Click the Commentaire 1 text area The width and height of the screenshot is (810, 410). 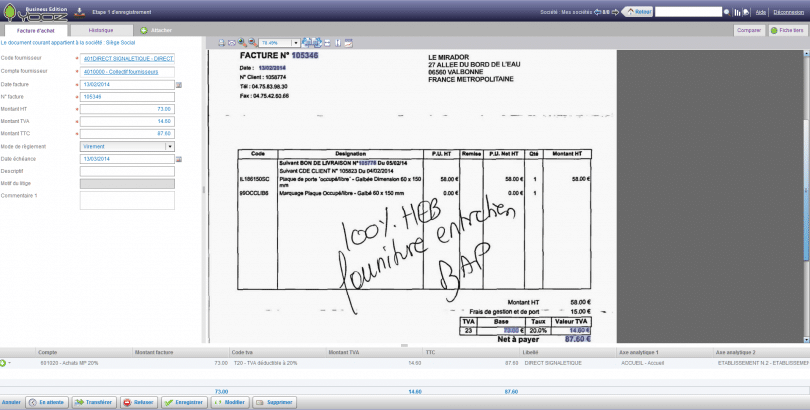[x=127, y=200]
